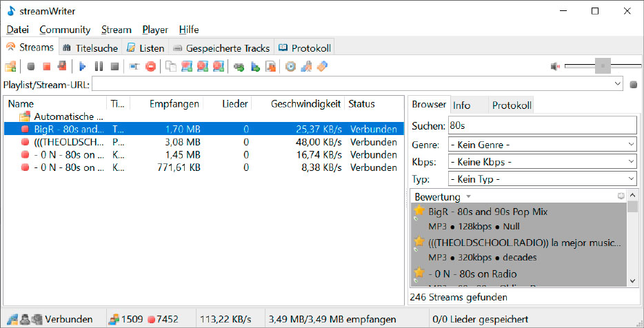Open the Kbps dropdown
This screenshot has height=328, width=644.
(x=632, y=162)
